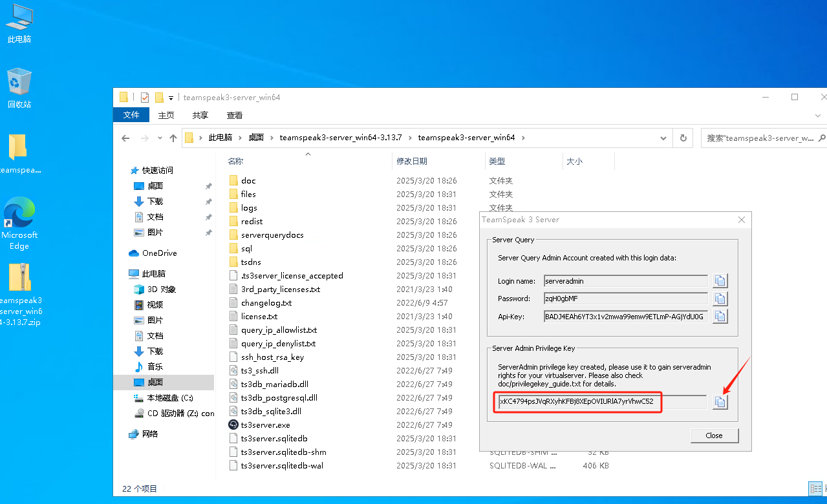Go up one folder level

coord(173,138)
